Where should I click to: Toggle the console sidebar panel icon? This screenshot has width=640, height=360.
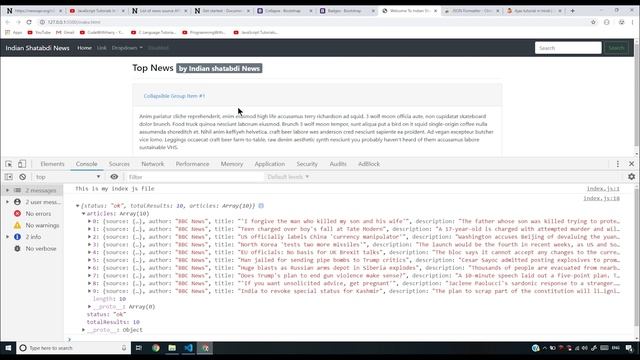[x=9, y=177]
